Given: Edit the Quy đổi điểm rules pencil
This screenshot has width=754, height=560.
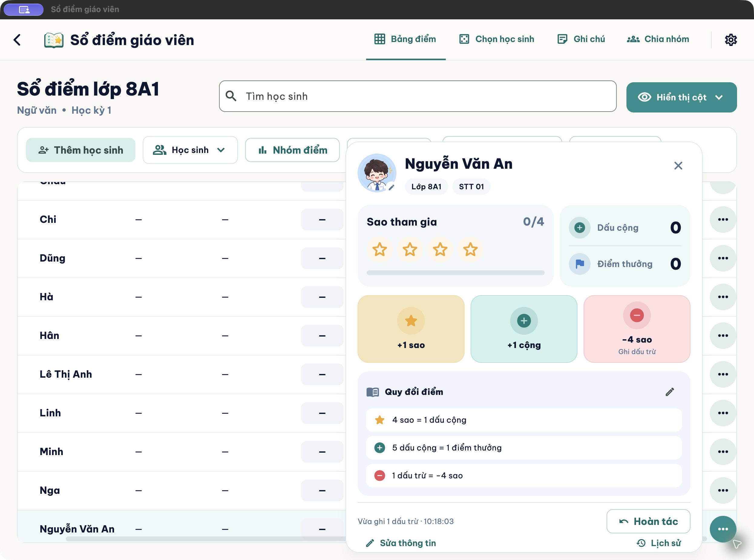Looking at the screenshot, I should click(670, 392).
